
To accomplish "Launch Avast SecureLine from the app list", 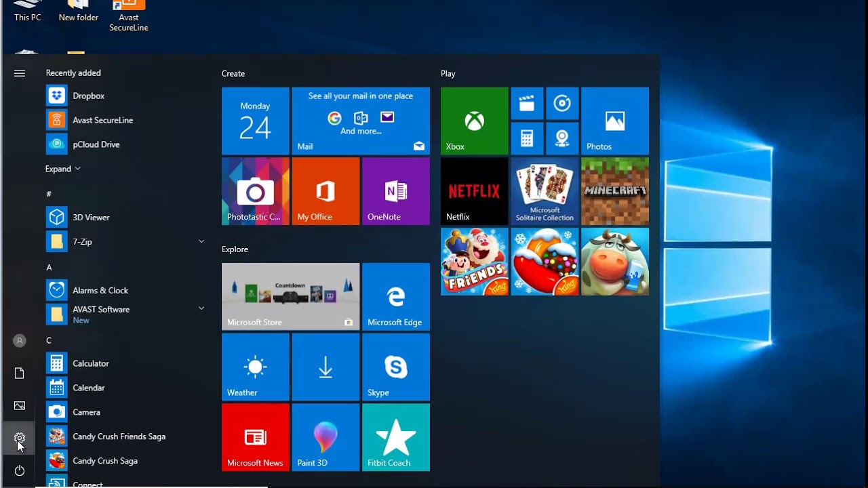I will coord(125,120).
